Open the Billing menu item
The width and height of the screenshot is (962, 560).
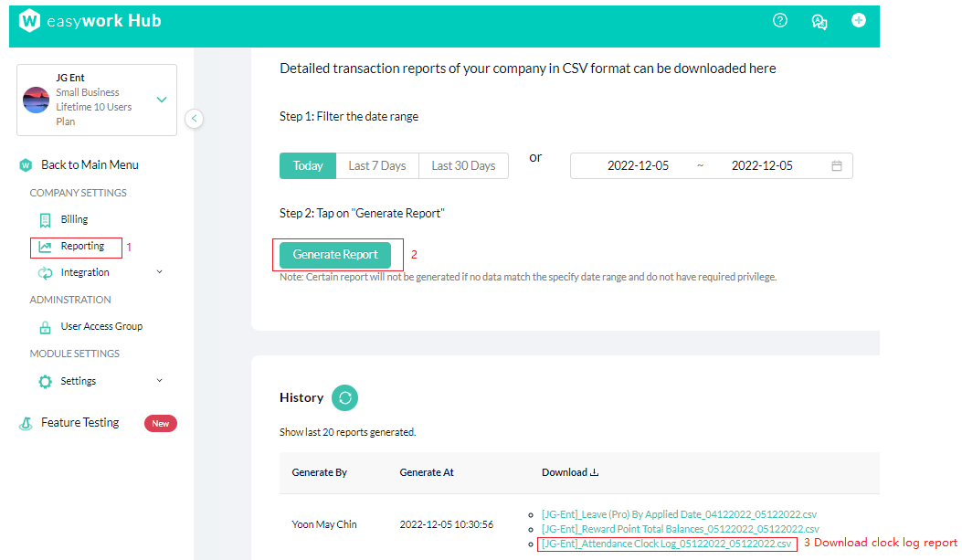click(74, 219)
